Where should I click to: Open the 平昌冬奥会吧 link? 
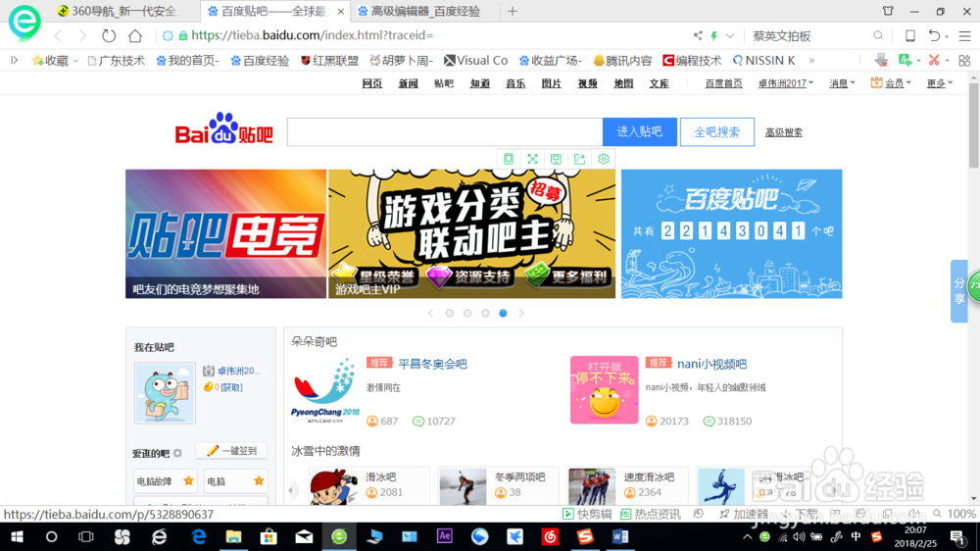432,364
